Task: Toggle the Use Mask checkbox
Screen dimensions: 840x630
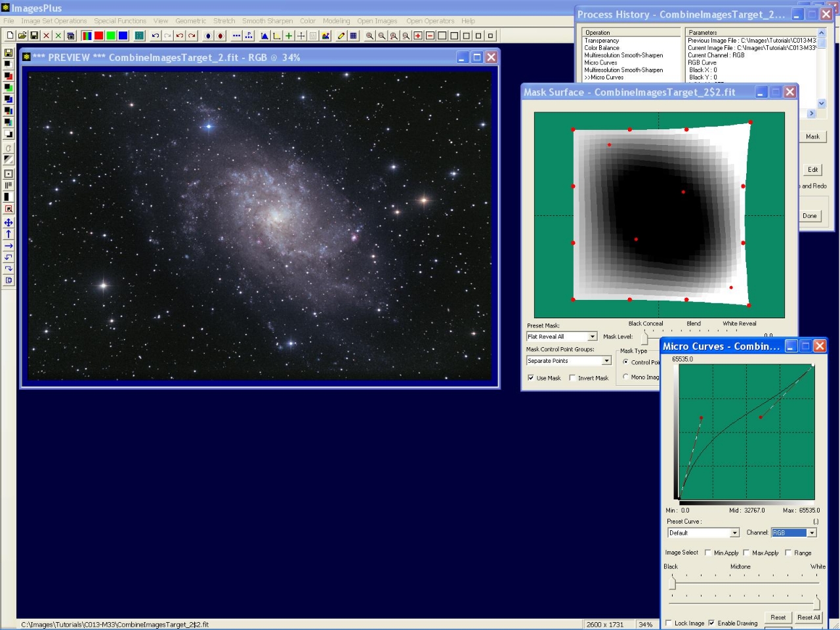Action: point(530,378)
